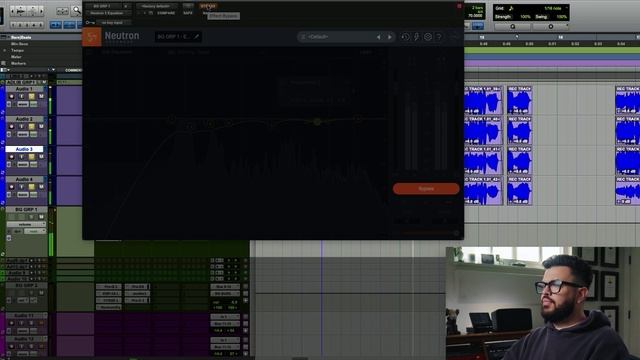
Task: Click COMPARE in plugin header
Action: click(166, 13)
